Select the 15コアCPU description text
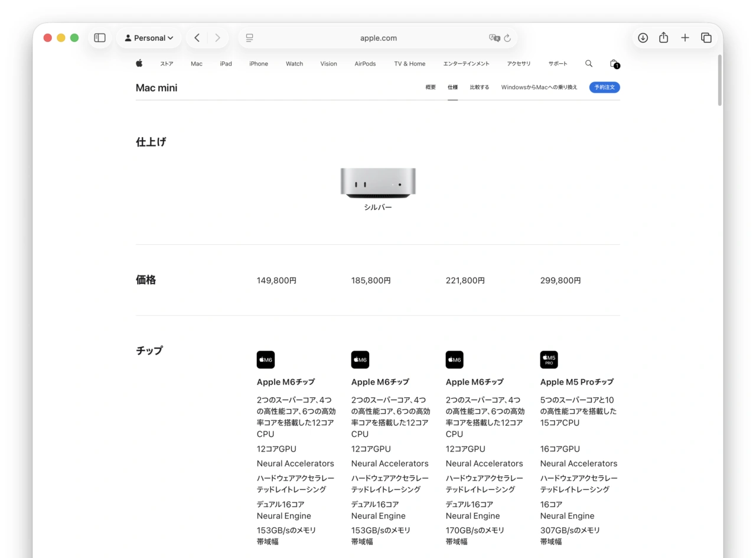 (578, 411)
